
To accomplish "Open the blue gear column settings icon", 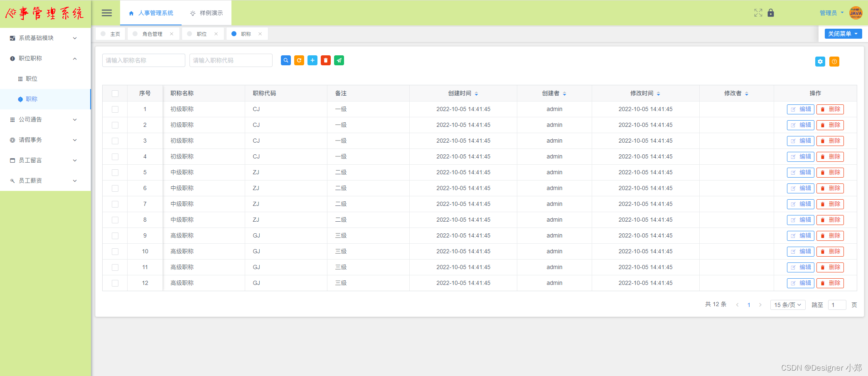I will click(x=820, y=62).
